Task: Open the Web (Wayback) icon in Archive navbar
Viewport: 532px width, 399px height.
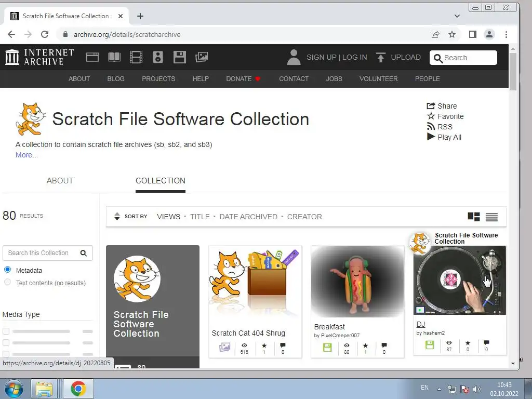Action: [92, 57]
